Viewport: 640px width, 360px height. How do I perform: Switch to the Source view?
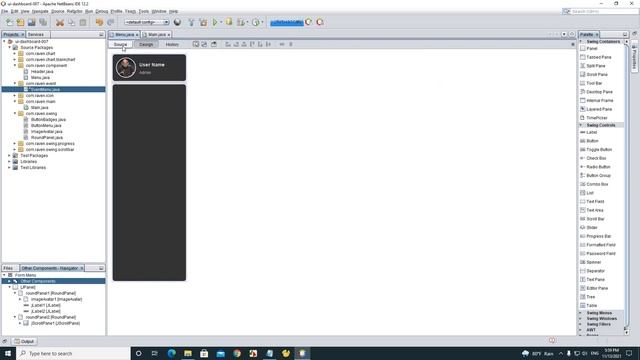click(120, 44)
